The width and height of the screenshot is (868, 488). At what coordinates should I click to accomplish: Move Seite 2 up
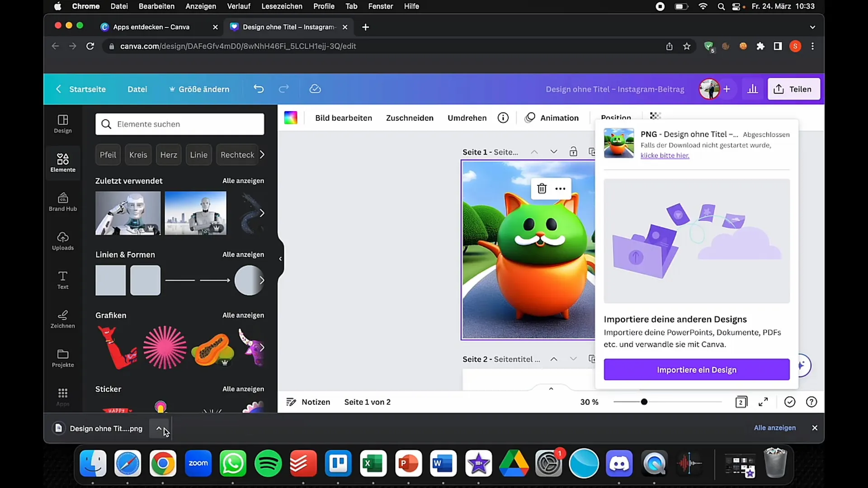coord(554,359)
